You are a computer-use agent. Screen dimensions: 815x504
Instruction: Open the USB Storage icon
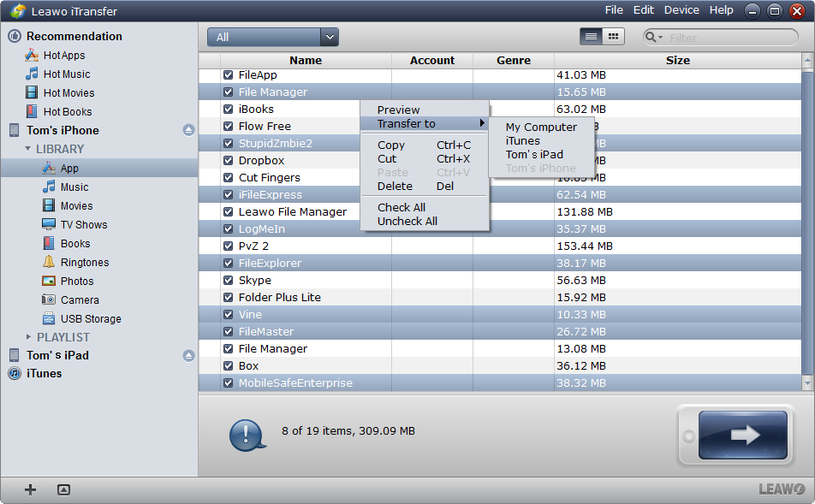(49, 318)
